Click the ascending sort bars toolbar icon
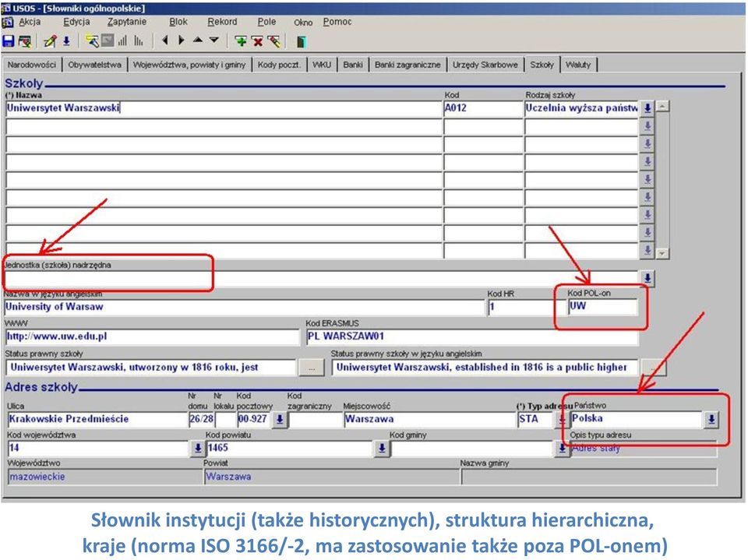 point(122,41)
